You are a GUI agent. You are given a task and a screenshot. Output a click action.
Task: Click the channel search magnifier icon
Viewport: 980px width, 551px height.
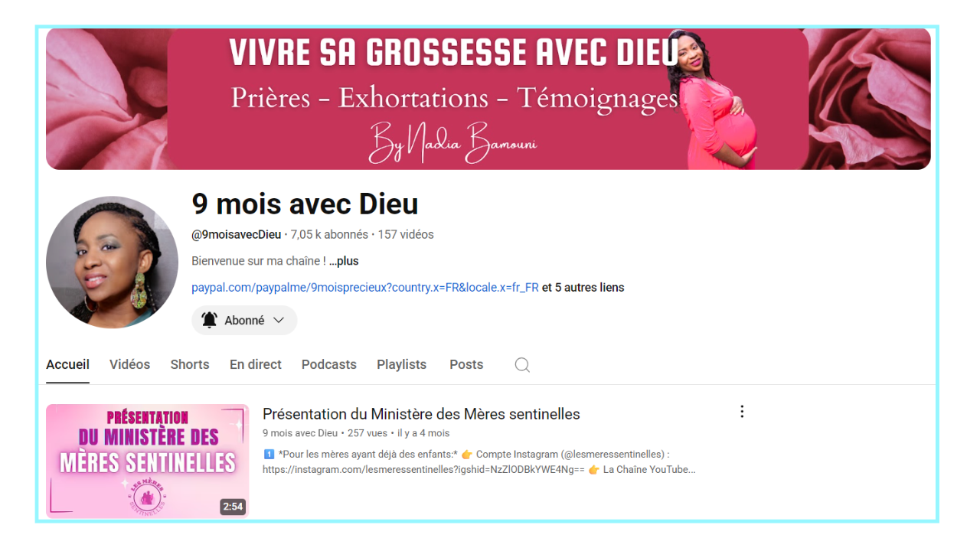click(x=522, y=365)
